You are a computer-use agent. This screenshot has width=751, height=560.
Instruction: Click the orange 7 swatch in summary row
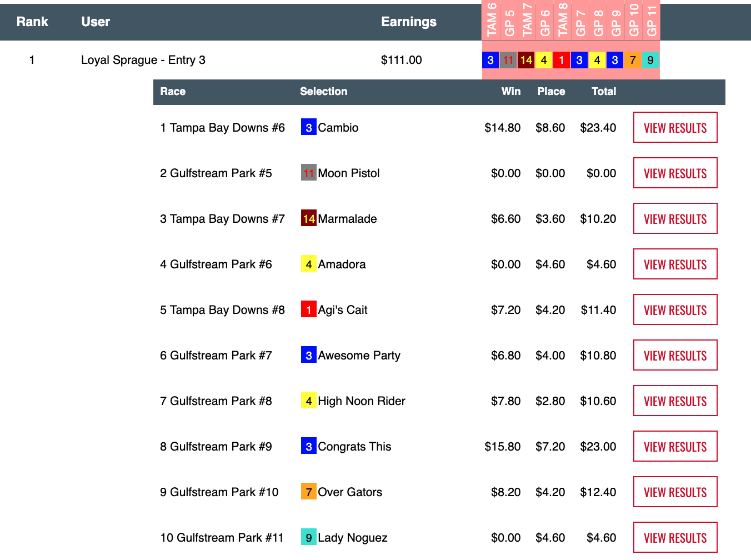click(632, 60)
